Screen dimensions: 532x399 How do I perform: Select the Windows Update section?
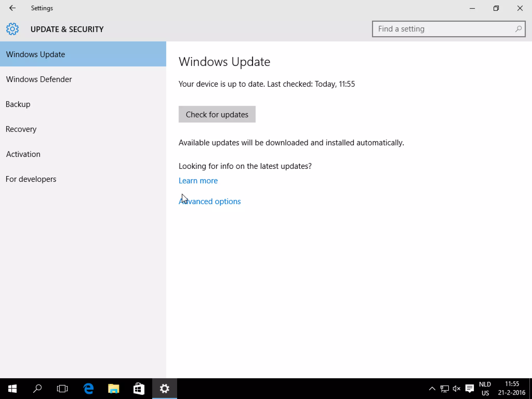(x=83, y=54)
